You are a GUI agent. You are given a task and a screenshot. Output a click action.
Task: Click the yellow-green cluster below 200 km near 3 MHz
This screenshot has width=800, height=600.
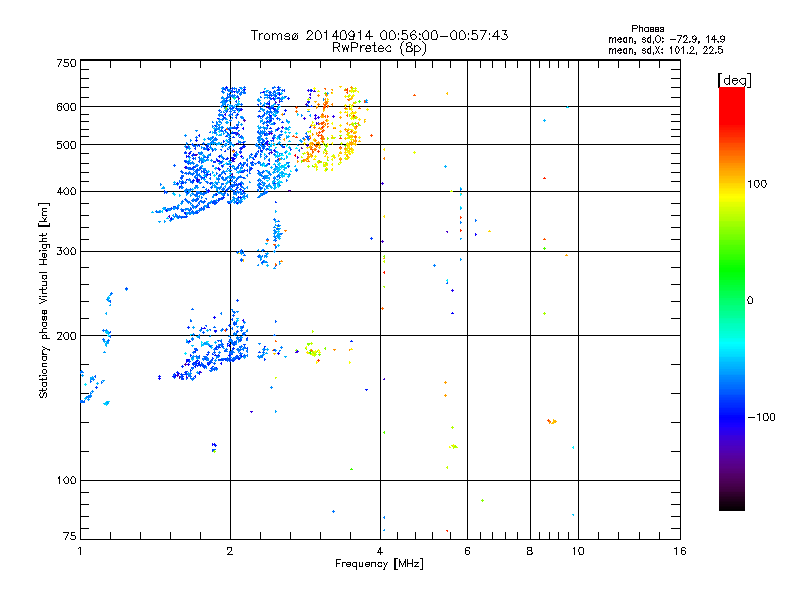[x=313, y=351]
